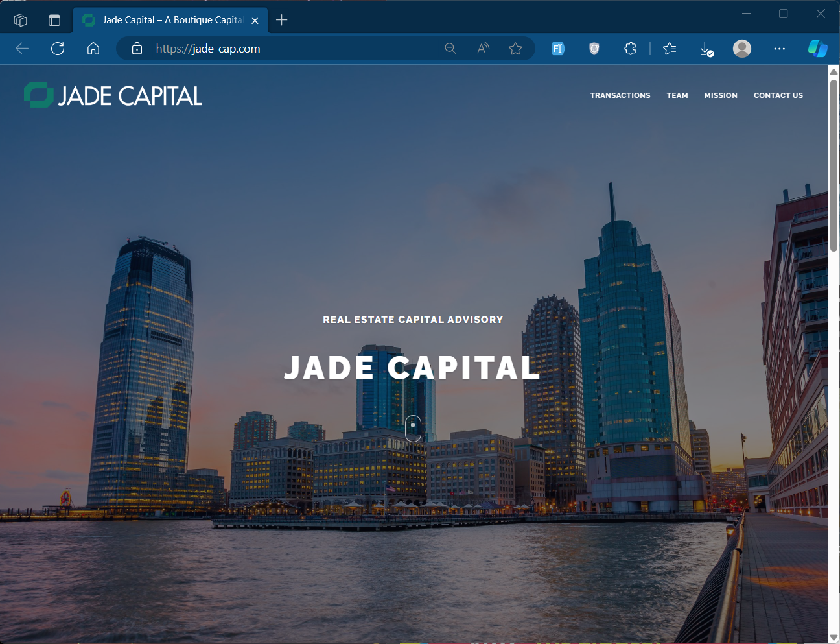
Task: Show the Downloads panel
Action: [x=706, y=49]
